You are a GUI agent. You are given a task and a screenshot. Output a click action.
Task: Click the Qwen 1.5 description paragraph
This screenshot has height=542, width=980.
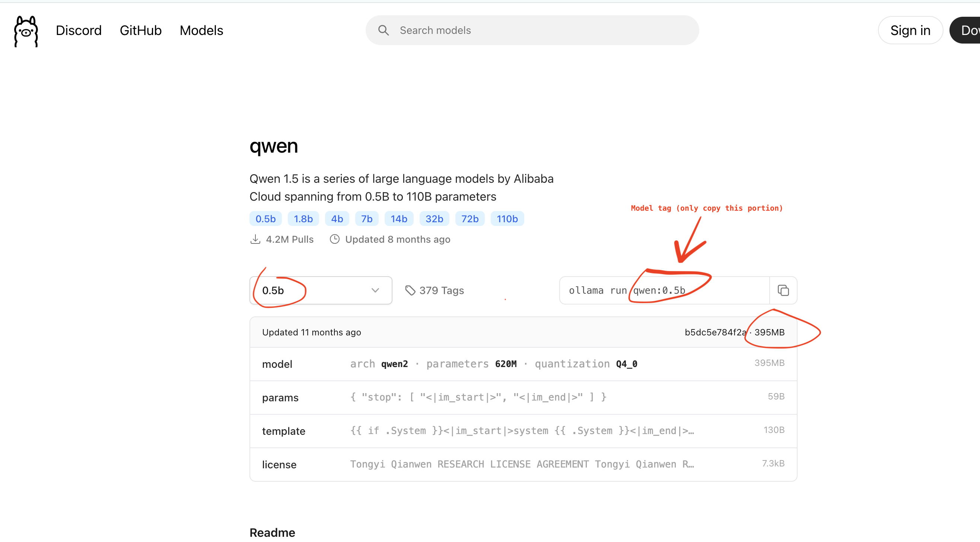pyautogui.click(x=401, y=188)
